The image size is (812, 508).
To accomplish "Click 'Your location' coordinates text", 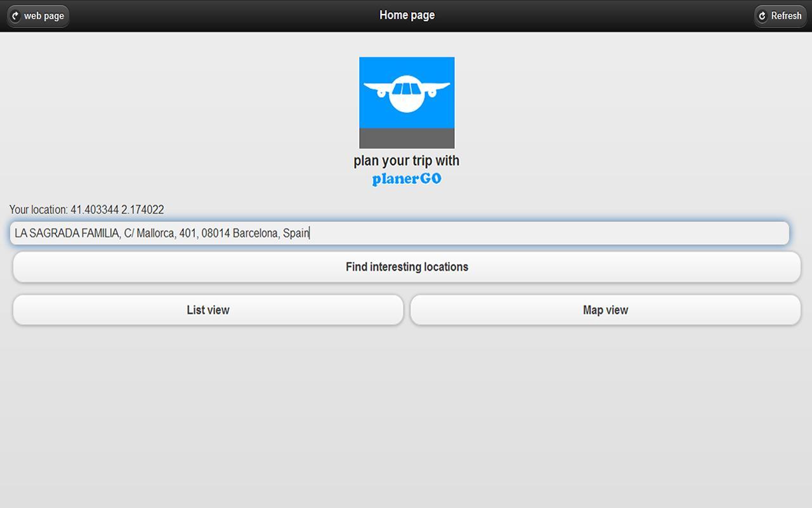I will (x=87, y=210).
